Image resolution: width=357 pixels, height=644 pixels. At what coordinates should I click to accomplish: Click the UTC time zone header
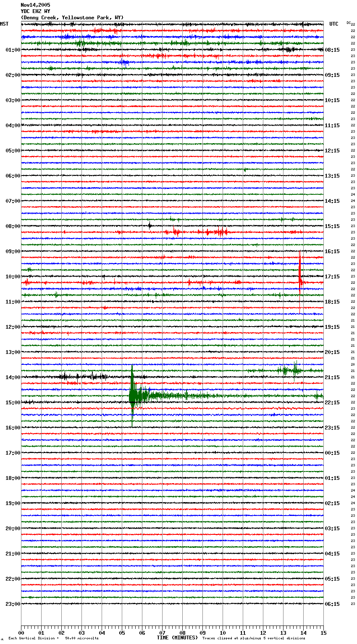333,24
